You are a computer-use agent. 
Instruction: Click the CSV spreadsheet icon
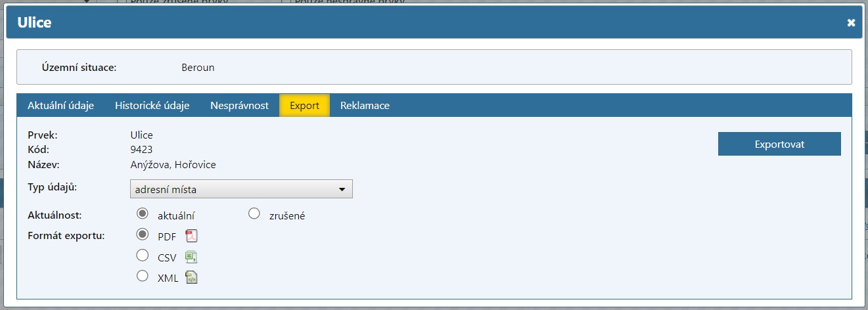[x=191, y=257]
